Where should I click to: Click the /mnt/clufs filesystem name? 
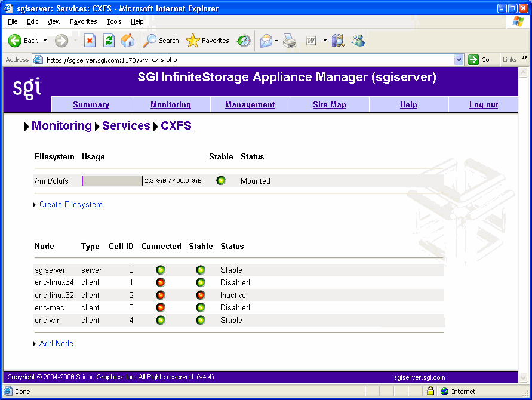pos(51,181)
